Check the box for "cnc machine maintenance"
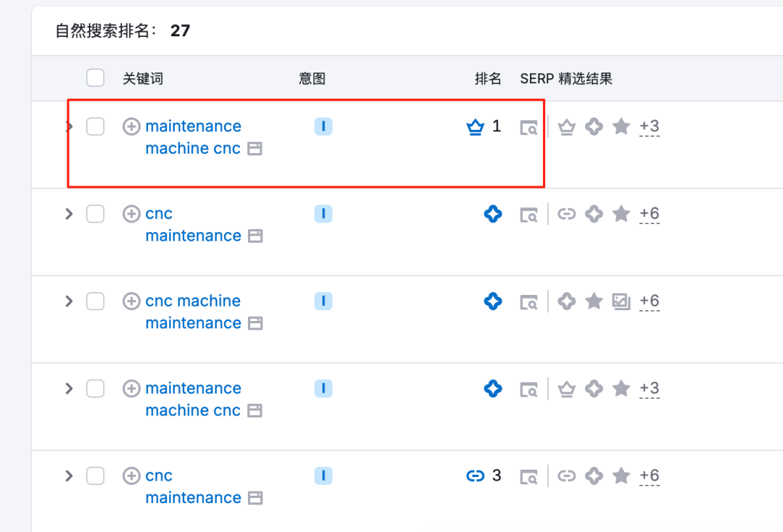Screen dimensions: 783x532 click(95, 301)
